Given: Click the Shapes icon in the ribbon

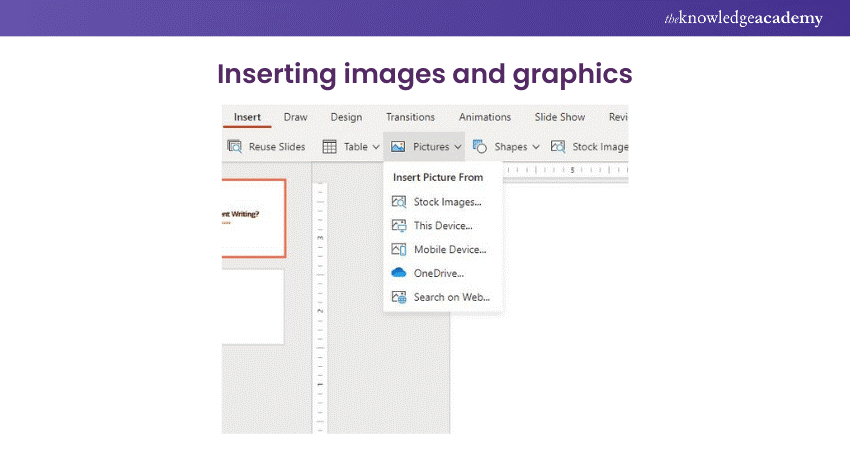Looking at the screenshot, I should (x=480, y=147).
